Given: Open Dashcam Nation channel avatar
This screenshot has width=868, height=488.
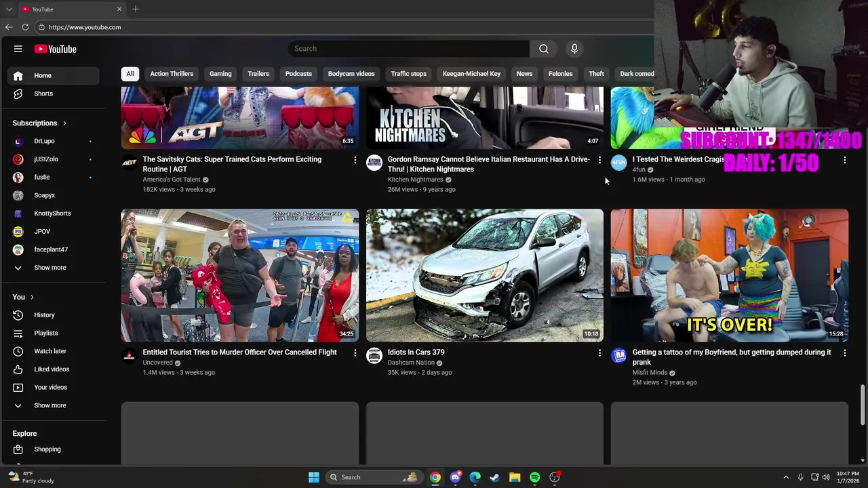Looking at the screenshot, I should point(374,356).
